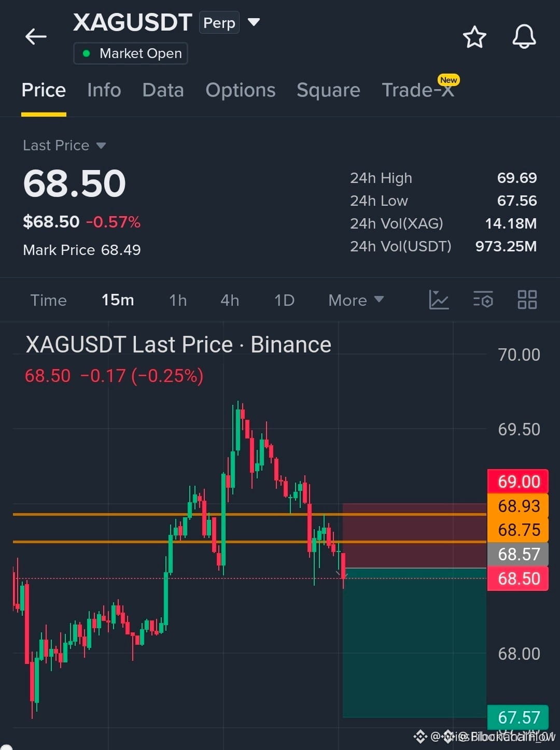Tap the chart title XAGUSDT Last Price · Binance

178,345
